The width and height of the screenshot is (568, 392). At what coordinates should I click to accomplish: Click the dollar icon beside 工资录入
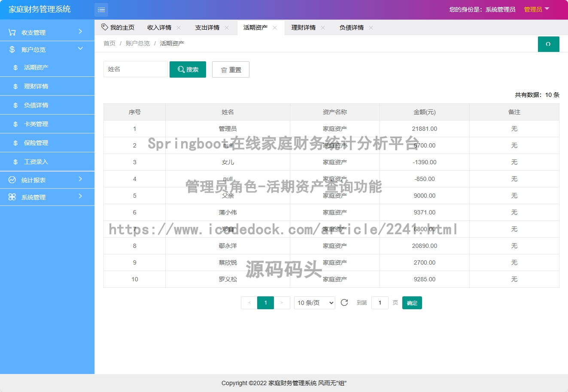tap(15, 162)
